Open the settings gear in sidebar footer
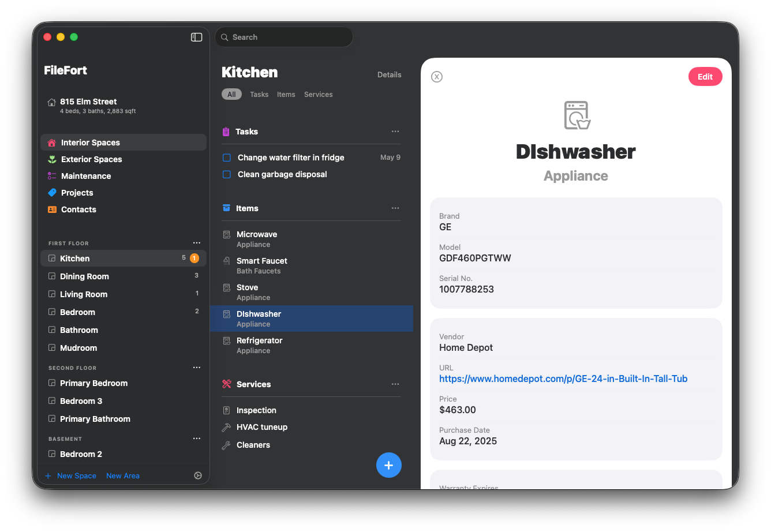 (x=198, y=475)
